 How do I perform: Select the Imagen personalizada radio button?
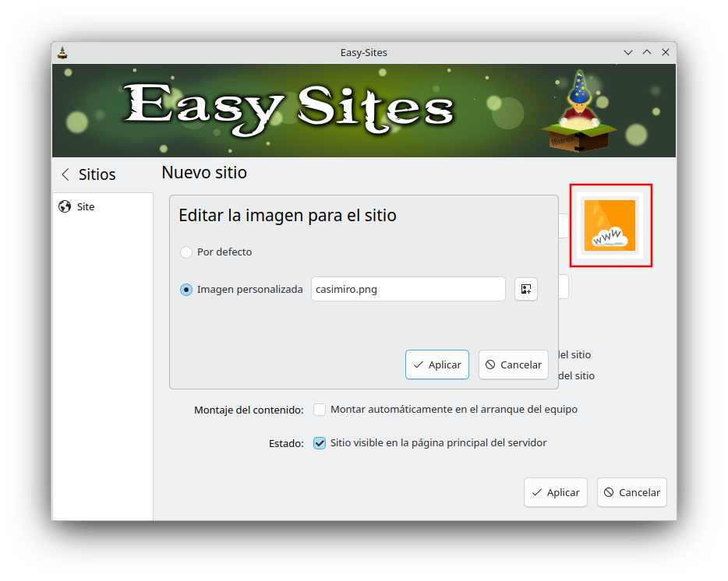tap(186, 289)
